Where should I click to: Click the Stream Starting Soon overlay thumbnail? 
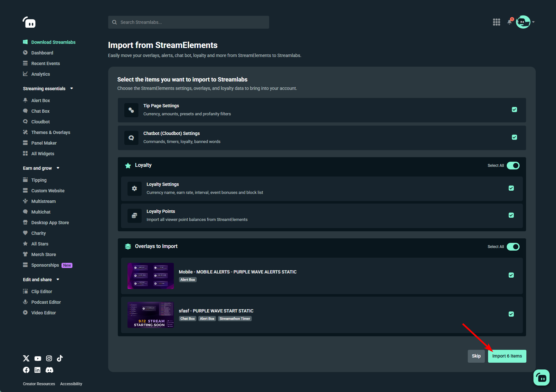point(151,315)
